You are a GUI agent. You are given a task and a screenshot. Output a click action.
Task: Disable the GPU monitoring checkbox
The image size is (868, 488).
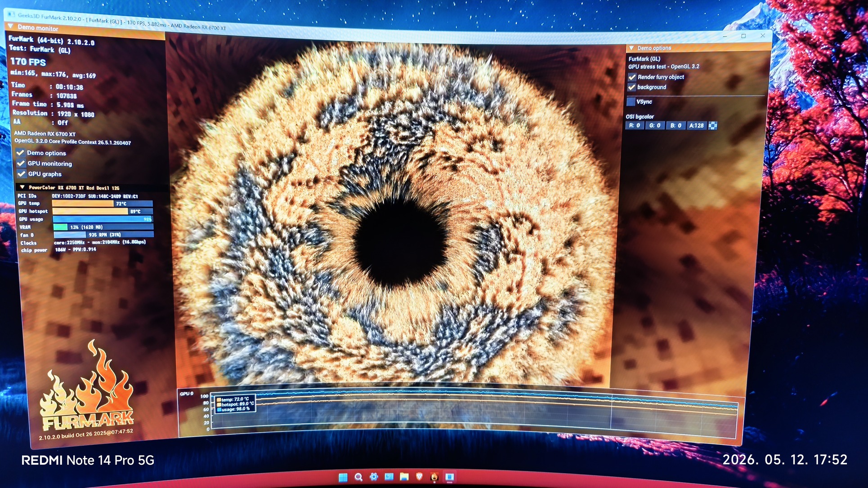21,163
